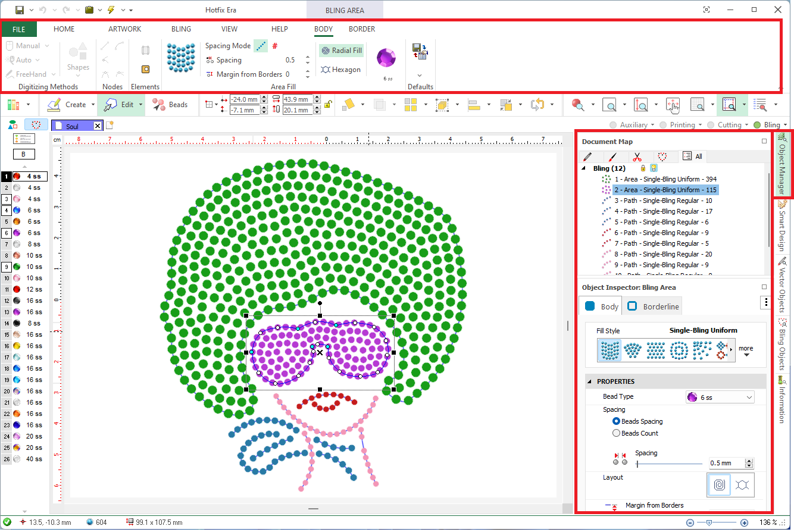Toggle the light bulb visibility on Bling (12)
The height and width of the screenshot is (532, 794).
654,169
